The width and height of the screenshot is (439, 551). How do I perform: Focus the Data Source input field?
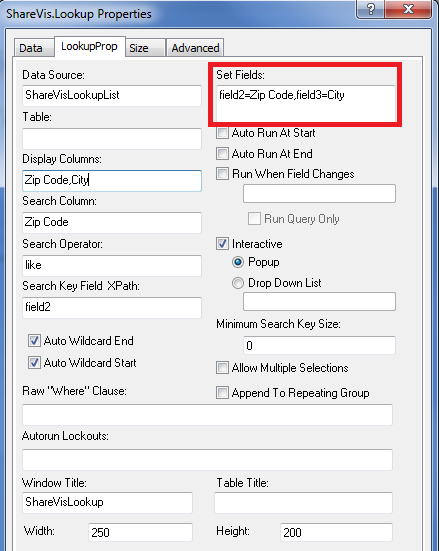[x=112, y=96]
